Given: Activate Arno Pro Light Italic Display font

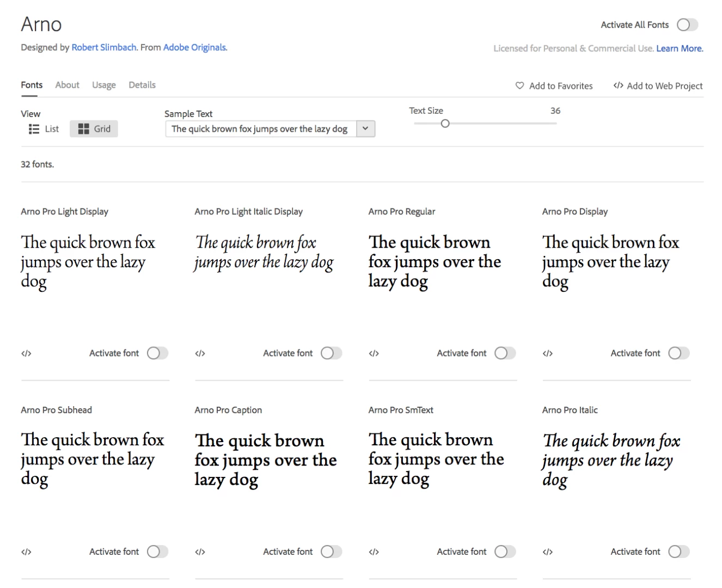Looking at the screenshot, I should pos(331,353).
